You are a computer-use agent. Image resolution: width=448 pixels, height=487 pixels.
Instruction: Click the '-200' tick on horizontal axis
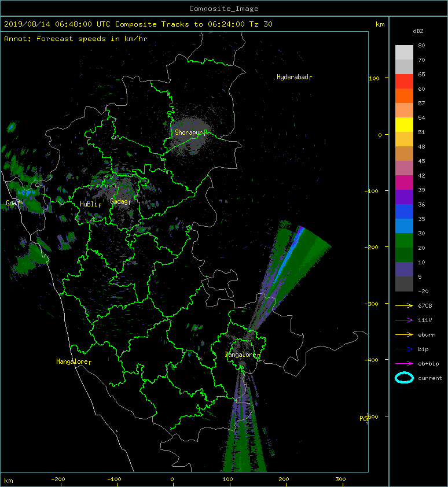pyautogui.click(x=58, y=479)
